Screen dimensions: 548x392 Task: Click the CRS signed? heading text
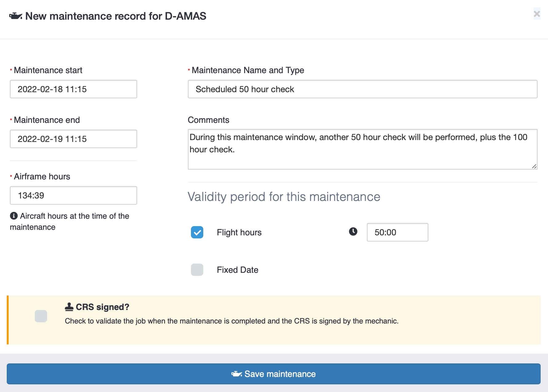pos(102,307)
